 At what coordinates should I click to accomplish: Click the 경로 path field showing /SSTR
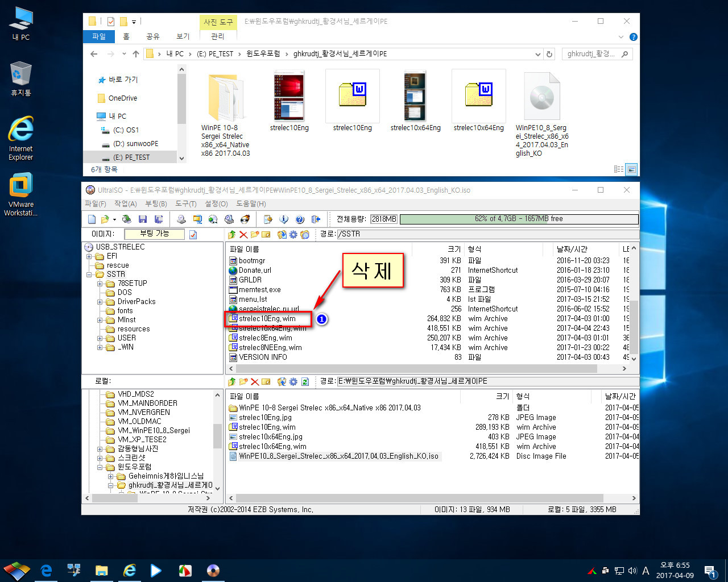click(x=487, y=234)
